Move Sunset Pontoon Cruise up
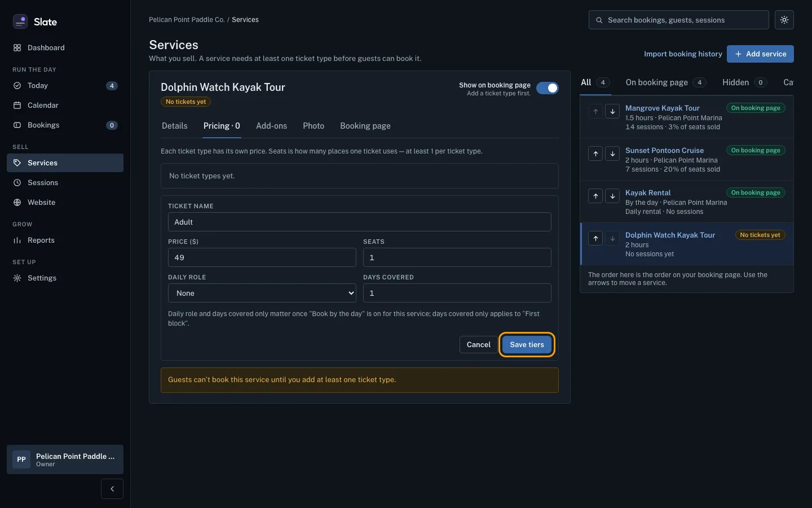This screenshot has width=812, height=508. click(595, 154)
